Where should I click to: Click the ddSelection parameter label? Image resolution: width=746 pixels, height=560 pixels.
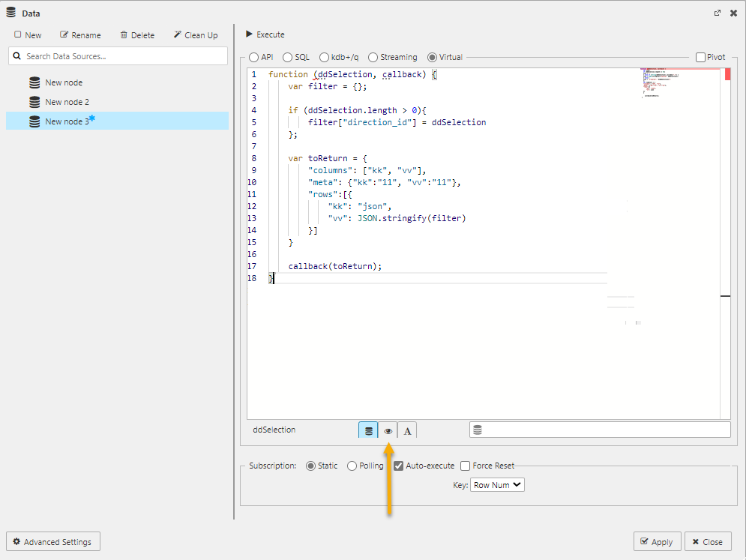point(274,430)
